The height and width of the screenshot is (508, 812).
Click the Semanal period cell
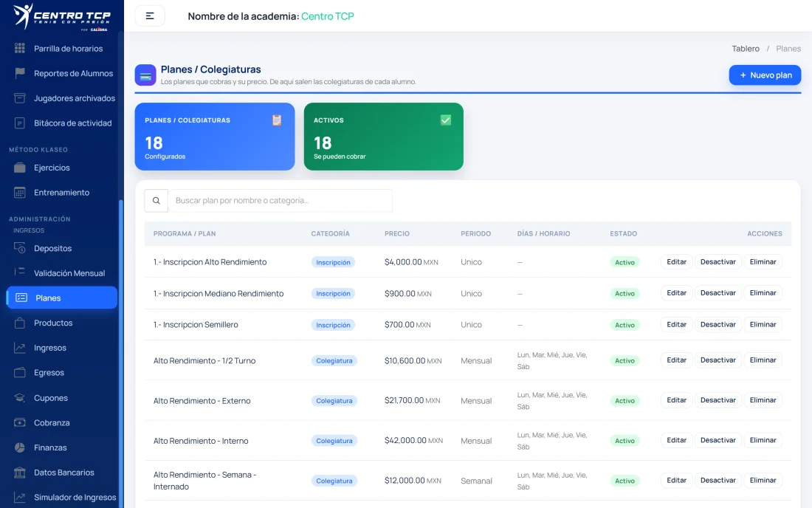pyautogui.click(x=476, y=481)
